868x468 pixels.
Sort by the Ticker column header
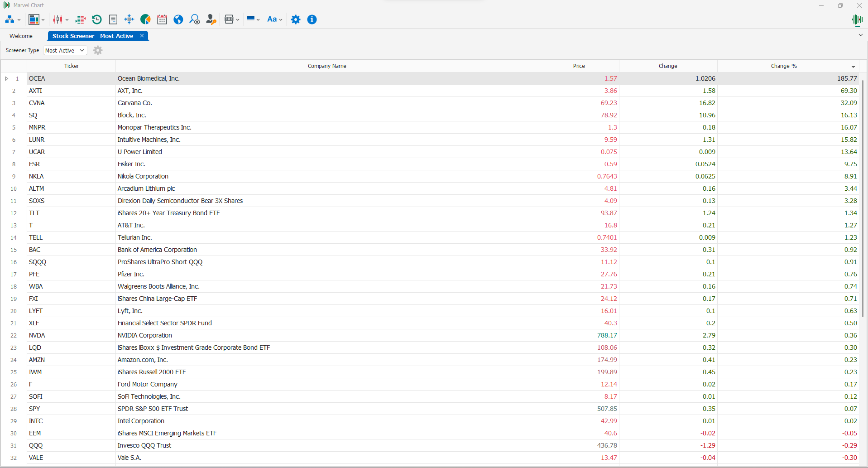72,66
